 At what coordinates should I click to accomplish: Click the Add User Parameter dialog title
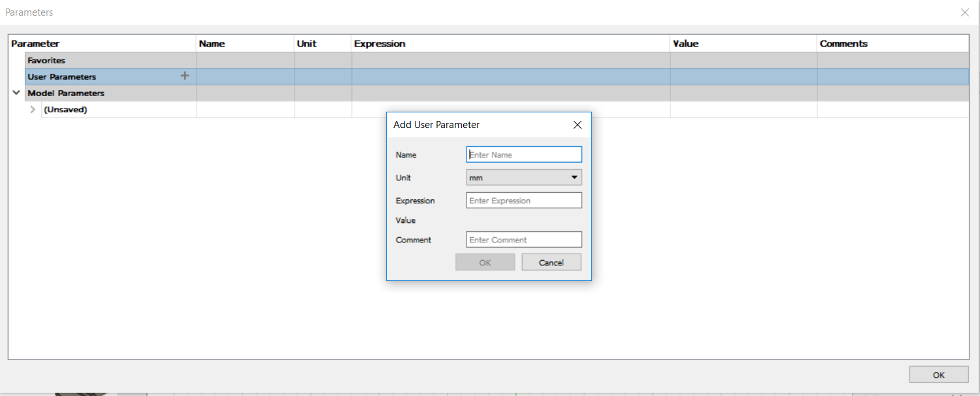(x=436, y=125)
